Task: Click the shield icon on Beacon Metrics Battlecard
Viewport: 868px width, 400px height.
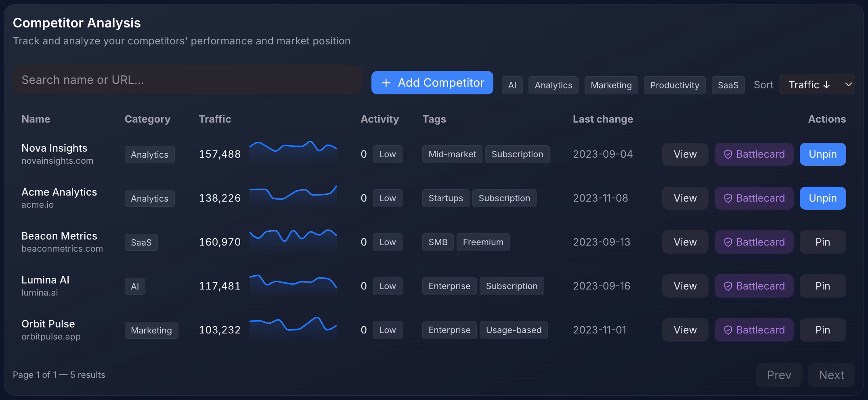Action: point(728,242)
